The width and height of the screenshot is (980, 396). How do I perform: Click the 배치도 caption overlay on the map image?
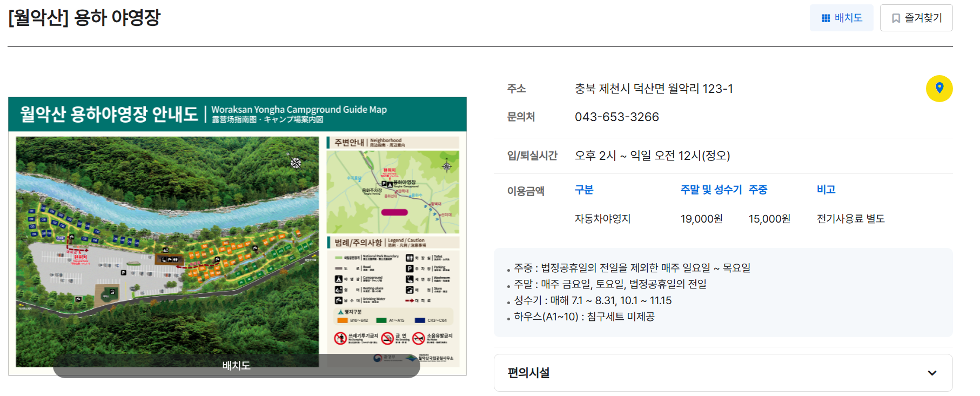pyautogui.click(x=237, y=366)
